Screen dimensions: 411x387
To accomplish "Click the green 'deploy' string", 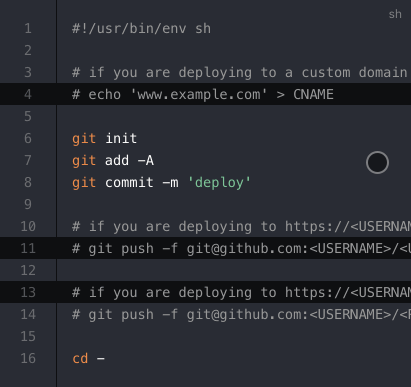I will point(219,183).
